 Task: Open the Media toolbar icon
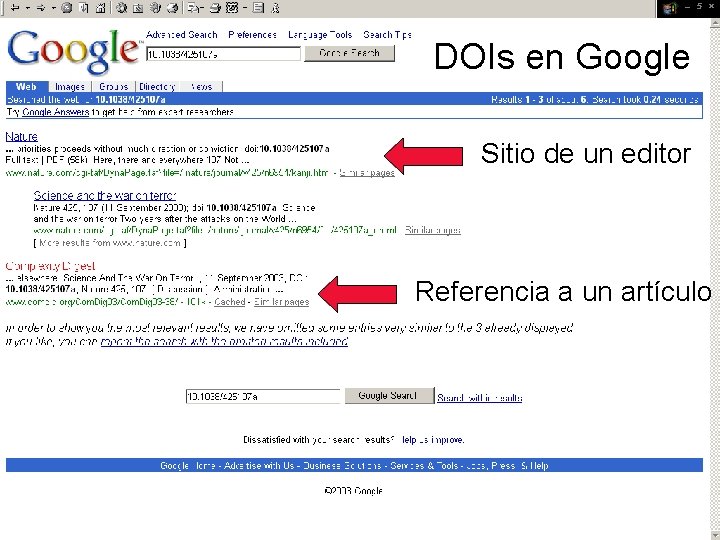tap(156, 8)
